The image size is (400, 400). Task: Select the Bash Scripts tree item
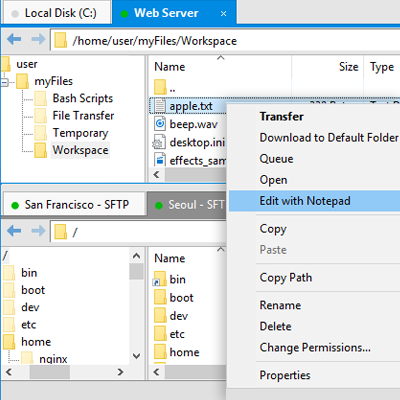click(x=83, y=98)
